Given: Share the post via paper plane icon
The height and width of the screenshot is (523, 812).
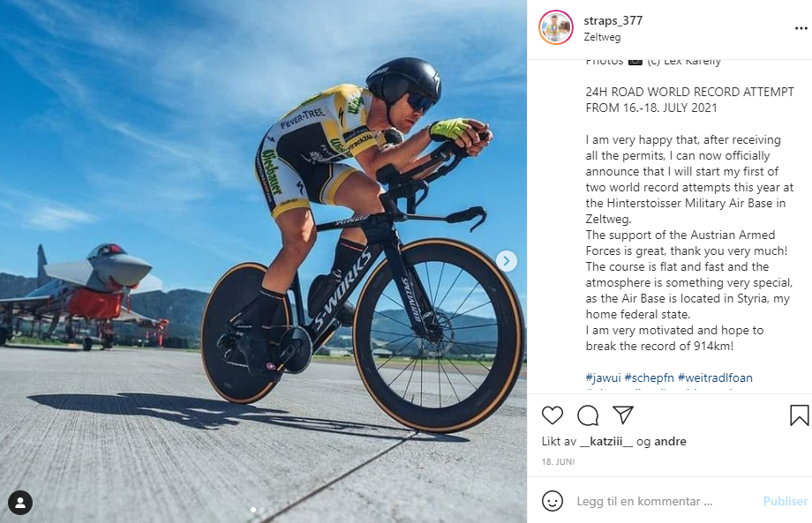Looking at the screenshot, I should coord(623,415).
